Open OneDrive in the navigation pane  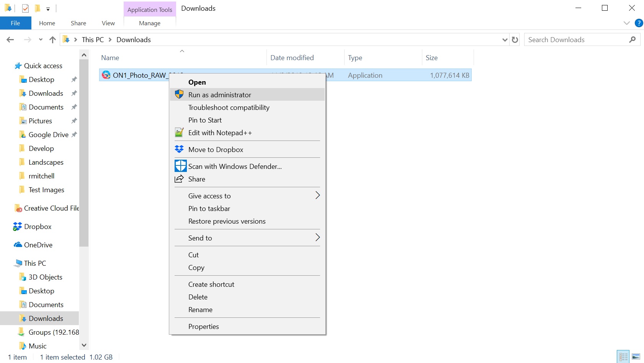click(x=38, y=245)
